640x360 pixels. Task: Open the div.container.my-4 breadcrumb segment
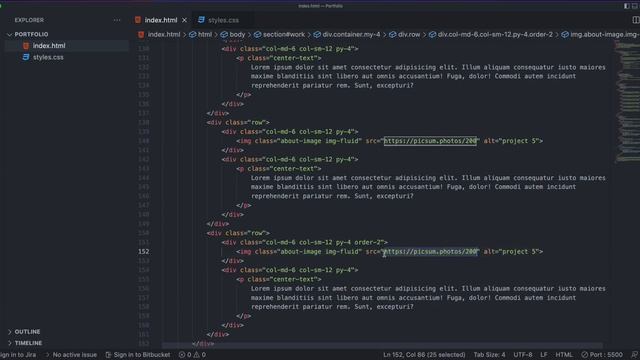click(351, 35)
